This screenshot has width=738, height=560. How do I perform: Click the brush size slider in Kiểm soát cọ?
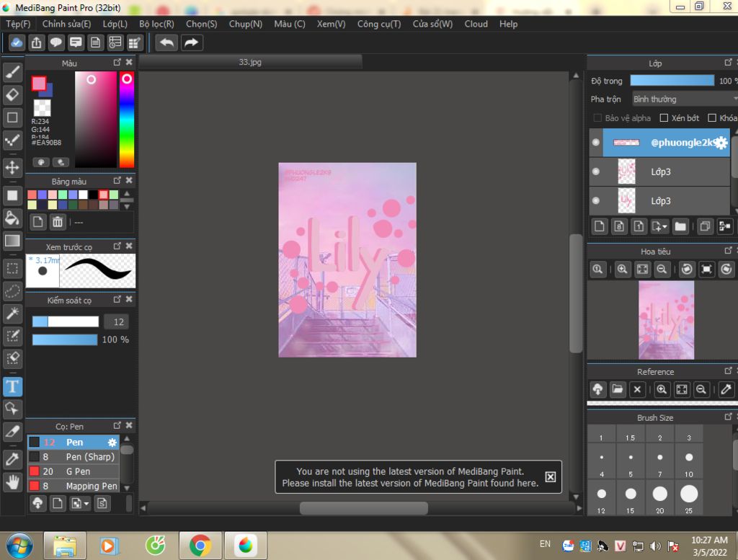[66, 321]
